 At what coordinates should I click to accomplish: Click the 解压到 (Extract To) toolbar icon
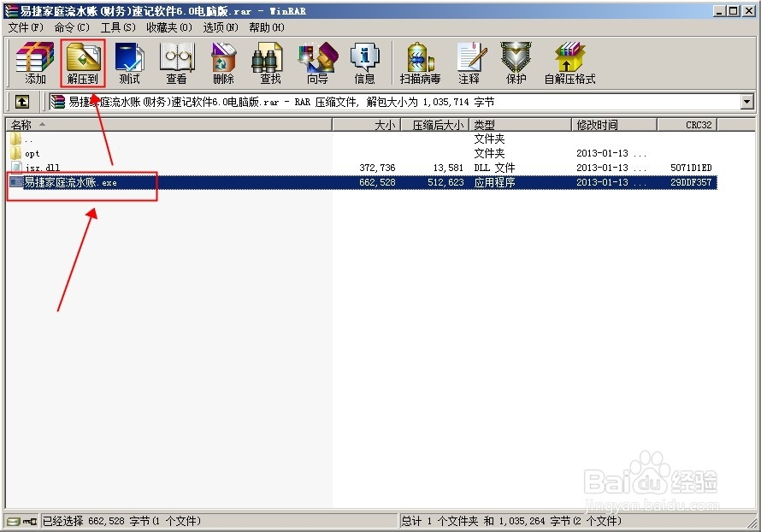click(x=83, y=63)
